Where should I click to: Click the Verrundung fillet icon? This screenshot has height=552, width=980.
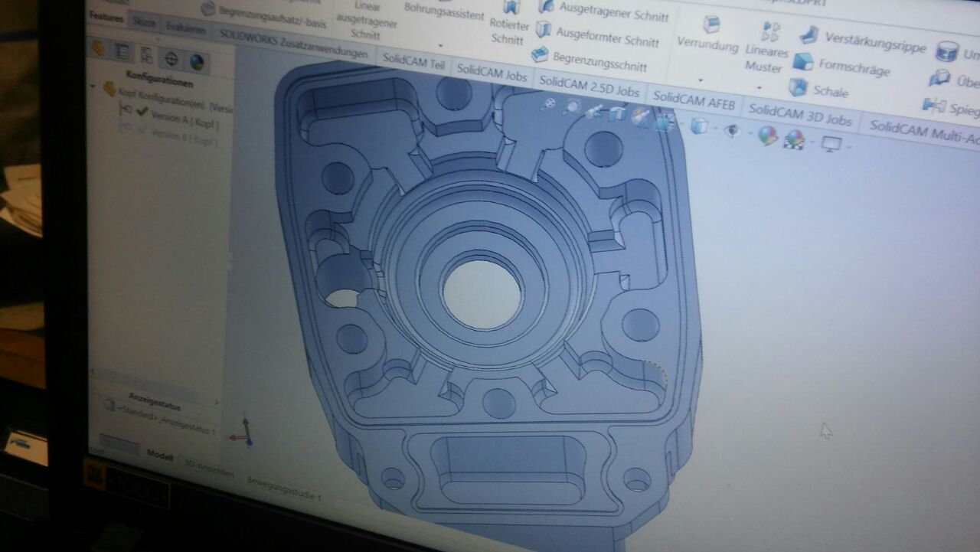pos(711,24)
